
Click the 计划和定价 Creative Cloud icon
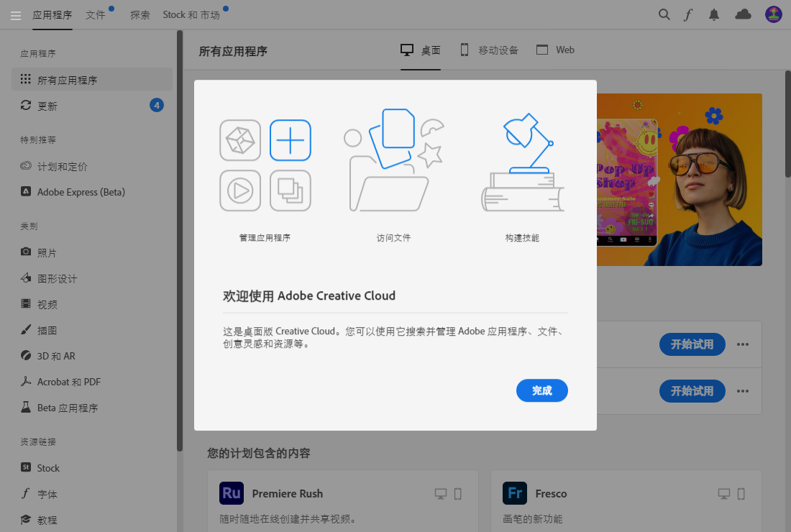[25, 166]
